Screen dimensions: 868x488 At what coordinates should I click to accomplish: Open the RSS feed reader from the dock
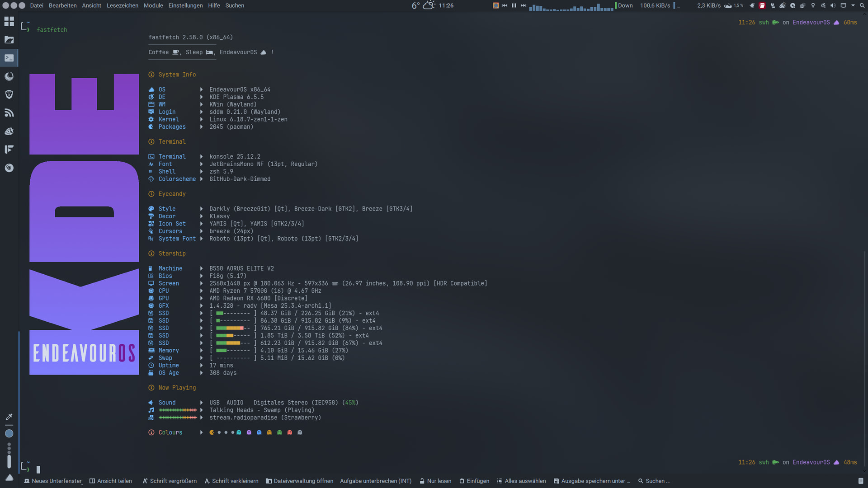click(9, 113)
